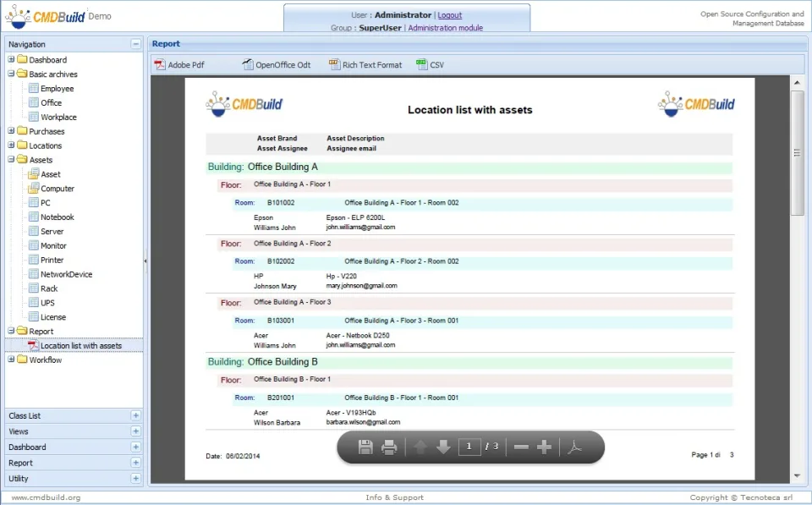The image size is (812, 505).
Task: Collapse the Navigation panel
Action: point(135,44)
